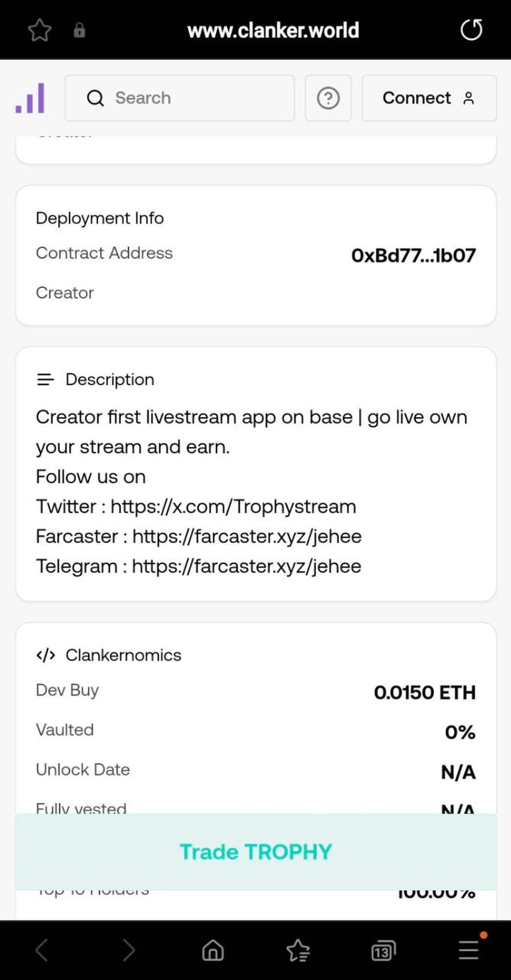Open the browser hamburger menu
This screenshot has height=980, width=511.
coord(469,951)
